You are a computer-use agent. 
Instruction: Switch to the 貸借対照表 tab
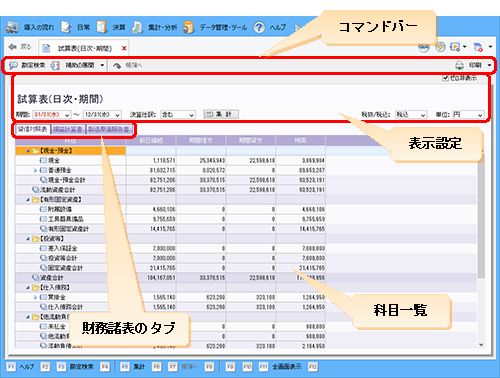(32, 129)
